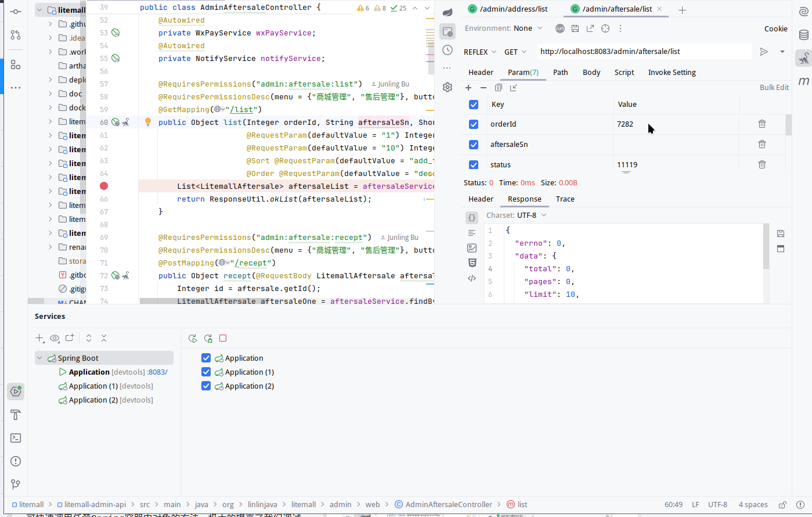The height and width of the screenshot is (517, 812).
Task: Delete the orderId parameter row
Action: [x=762, y=124]
